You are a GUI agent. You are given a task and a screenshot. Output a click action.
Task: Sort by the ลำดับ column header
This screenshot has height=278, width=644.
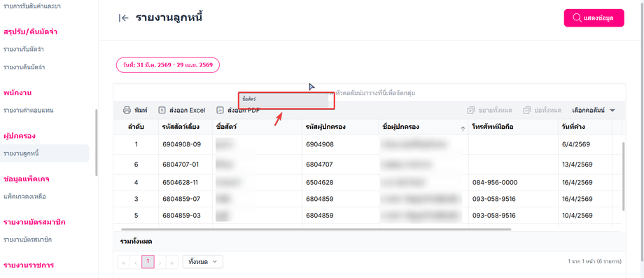[x=136, y=127]
